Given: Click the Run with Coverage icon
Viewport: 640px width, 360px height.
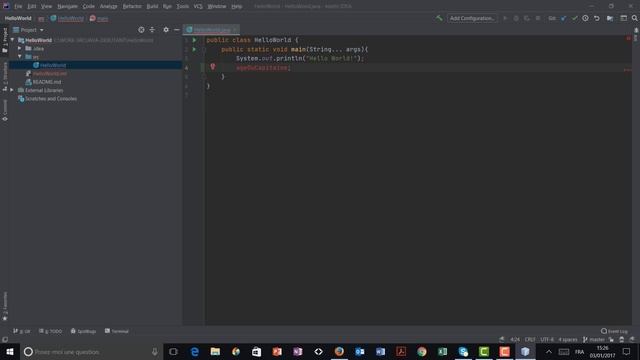Looking at the screenshot, I should click(527, 18).
